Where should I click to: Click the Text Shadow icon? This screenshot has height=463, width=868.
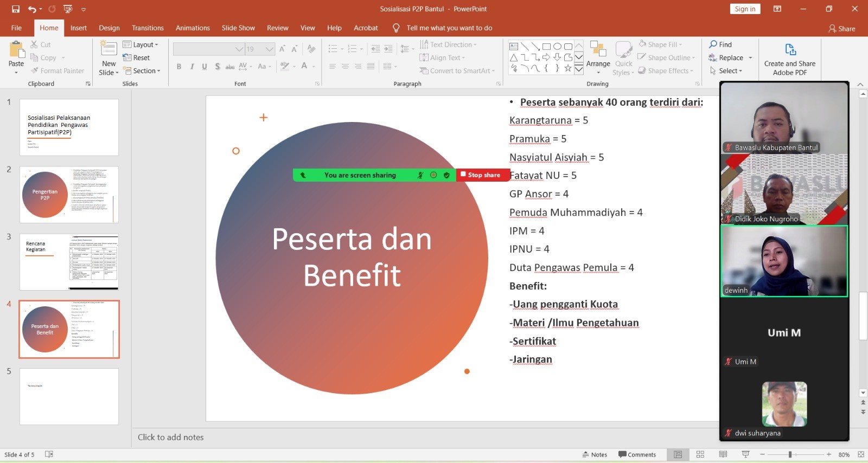217,66
